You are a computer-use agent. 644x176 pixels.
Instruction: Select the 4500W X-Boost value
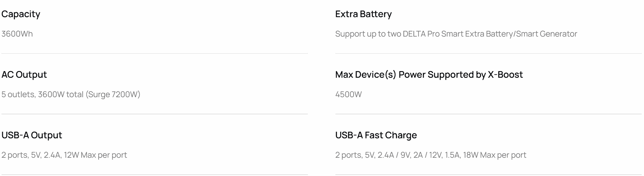(x=348, y=95)
